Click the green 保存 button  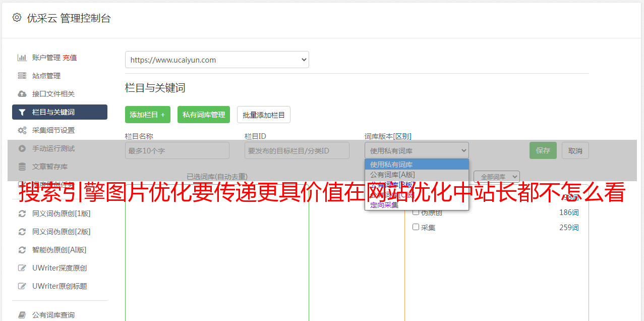[x=543, y=150]
